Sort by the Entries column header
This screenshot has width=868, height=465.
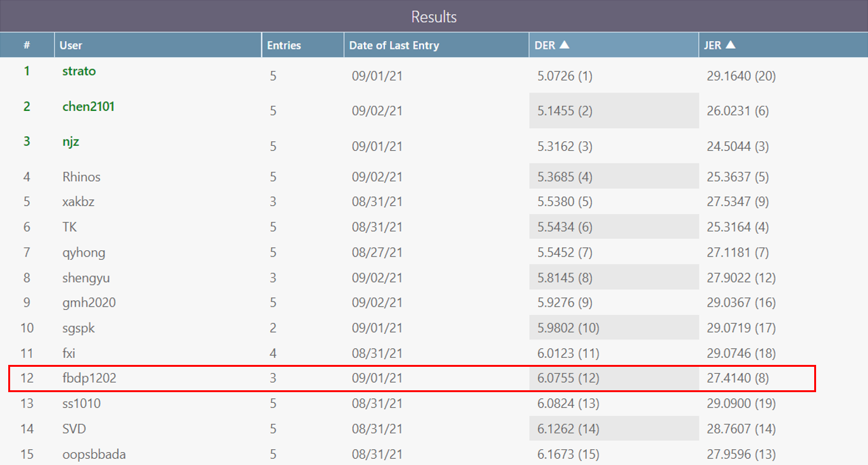click(284, 46)
